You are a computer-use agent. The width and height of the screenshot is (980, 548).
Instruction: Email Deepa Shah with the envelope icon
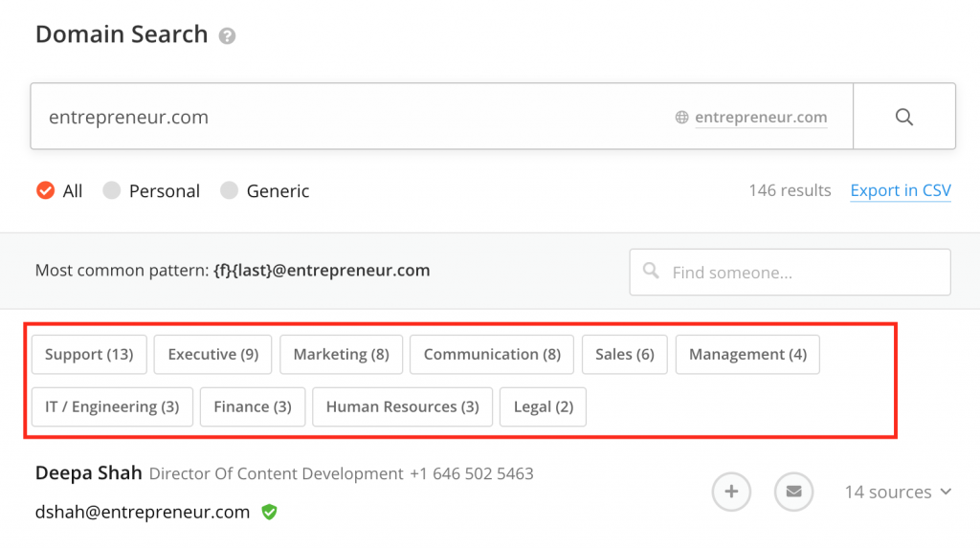[793, 492]
